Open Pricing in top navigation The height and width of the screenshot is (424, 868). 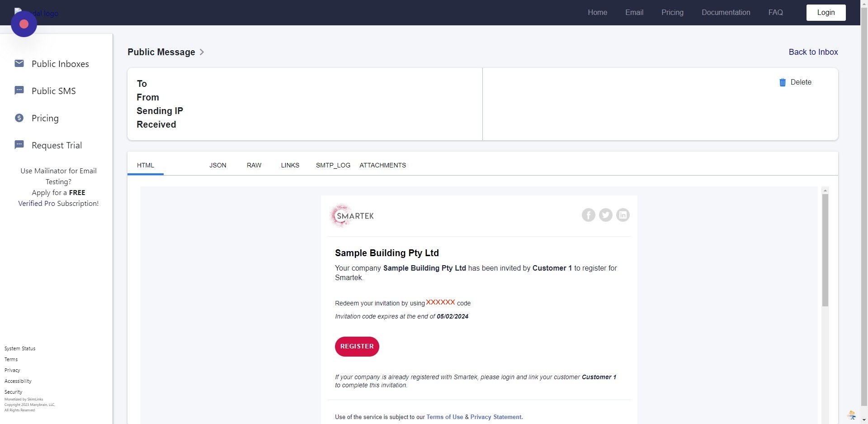coord(673,13)
